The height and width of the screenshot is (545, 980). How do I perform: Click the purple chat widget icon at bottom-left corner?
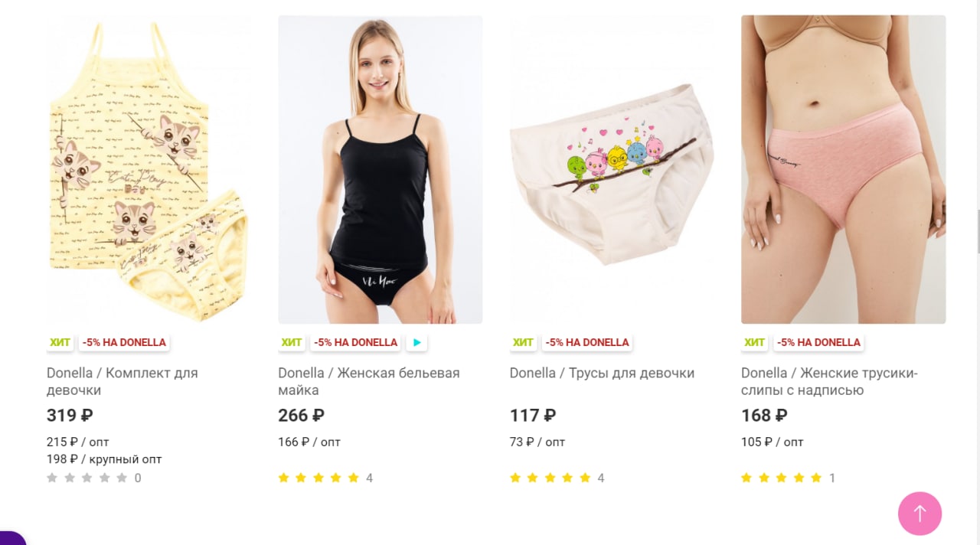(x=11, y=538)
